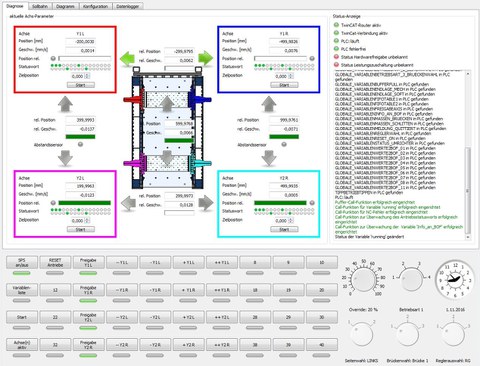The image size is (480, 366).
Task: Click the Position [mm] field in the Y1 R box
Action: [284, 42]
